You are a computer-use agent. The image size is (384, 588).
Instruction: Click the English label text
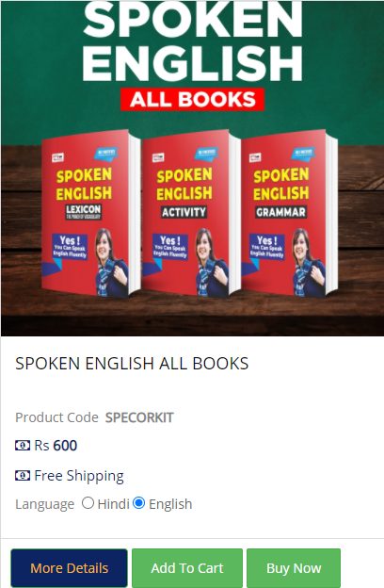pyautogui.click(x=170, y=504)
